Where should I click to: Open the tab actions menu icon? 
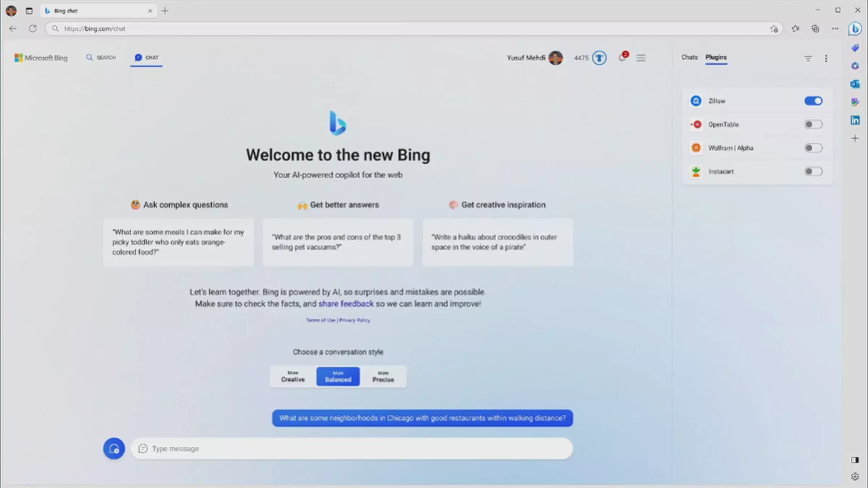29,11
